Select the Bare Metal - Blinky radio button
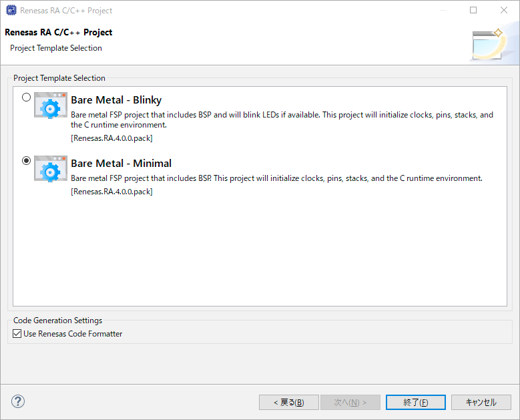The width and height of the screenshot is (520, 420). [27, 97]
